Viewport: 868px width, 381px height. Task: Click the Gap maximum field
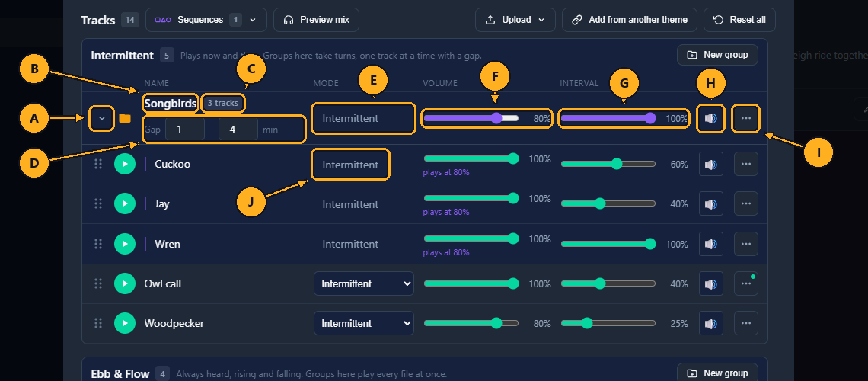(x=238, y=130)
